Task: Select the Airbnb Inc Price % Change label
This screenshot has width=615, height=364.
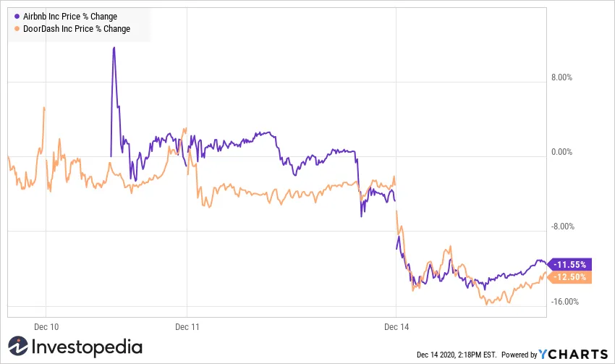Action: [70, 17]
